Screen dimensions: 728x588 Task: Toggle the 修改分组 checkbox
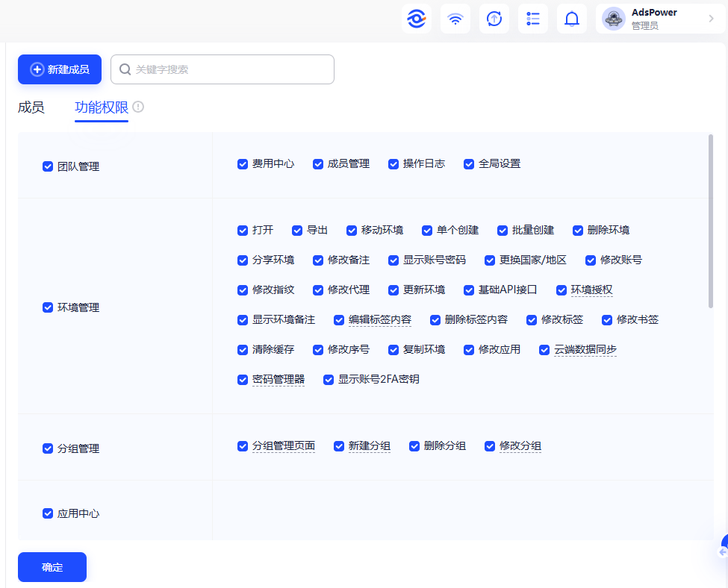490,446
